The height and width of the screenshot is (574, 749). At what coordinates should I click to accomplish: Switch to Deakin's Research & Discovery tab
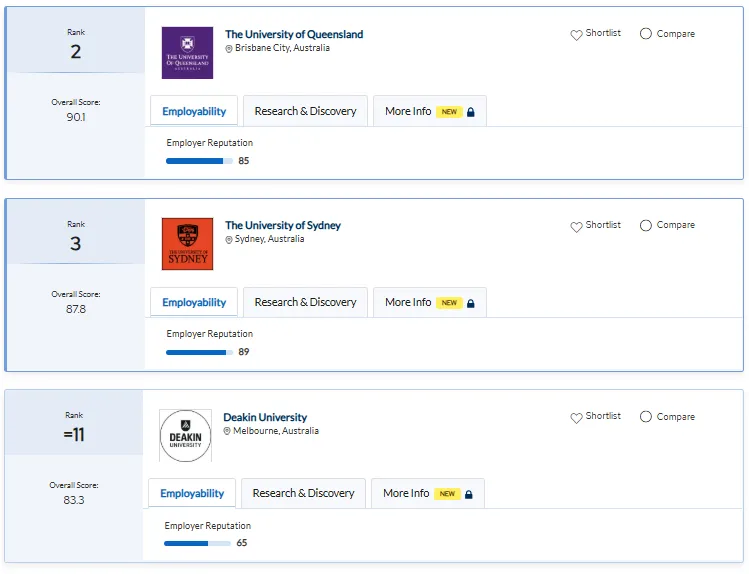click(x=303, y=493)
